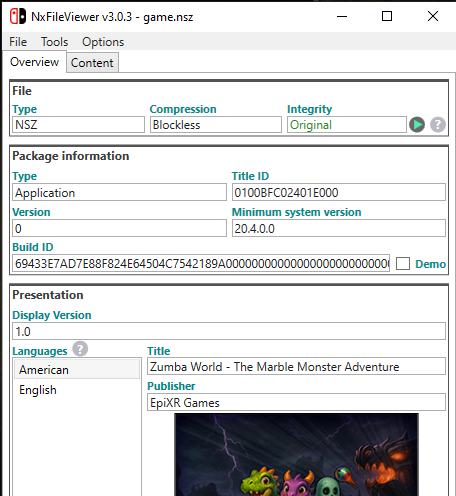The height and width of the screenshot is (496, 456).
Task: Open the File menu
Action: coord(18,42)
